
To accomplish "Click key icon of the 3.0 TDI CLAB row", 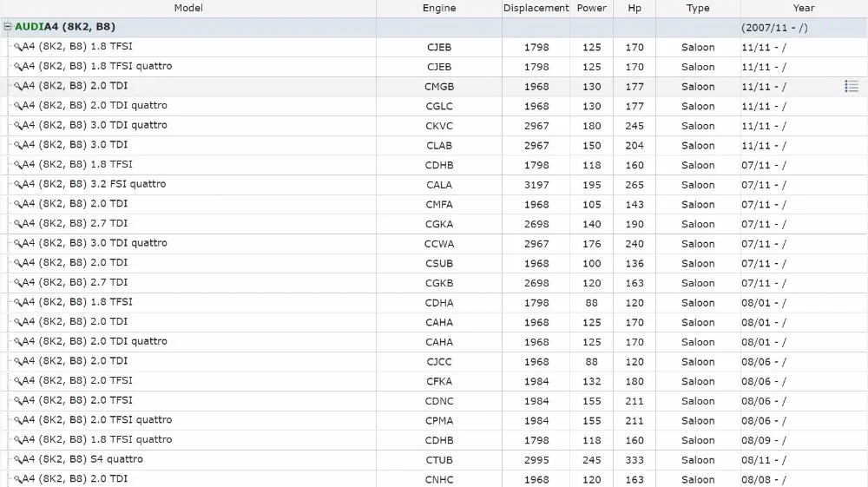I will pos(17,146).
